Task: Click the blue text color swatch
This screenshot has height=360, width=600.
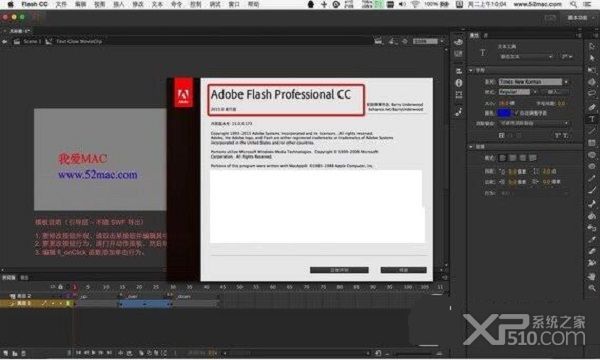Action: pos(504,113)
